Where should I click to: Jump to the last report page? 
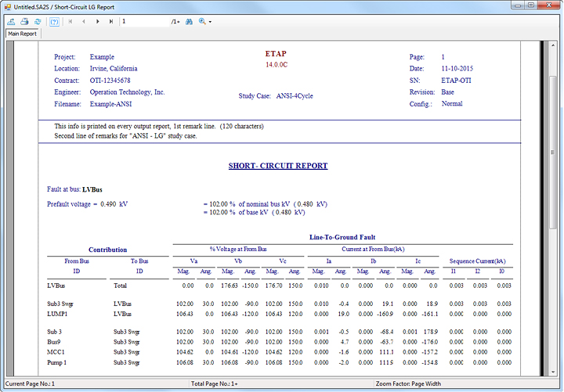click(x=110, y=21)
